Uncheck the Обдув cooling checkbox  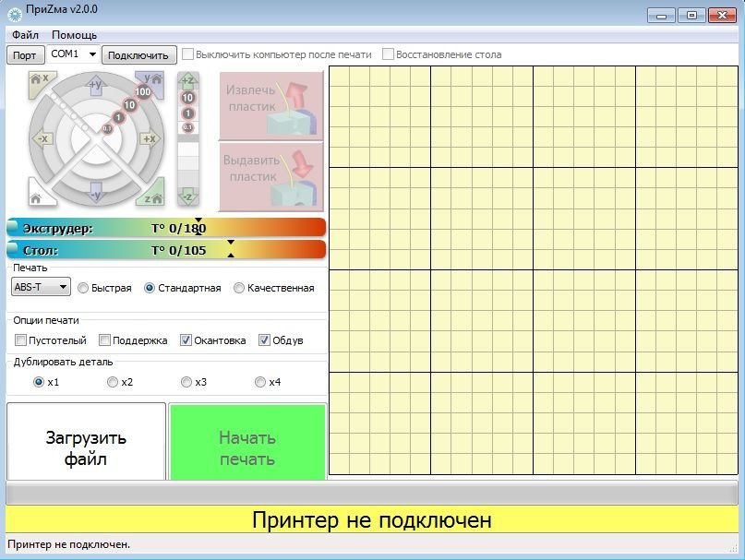click(x=265, y=340)
